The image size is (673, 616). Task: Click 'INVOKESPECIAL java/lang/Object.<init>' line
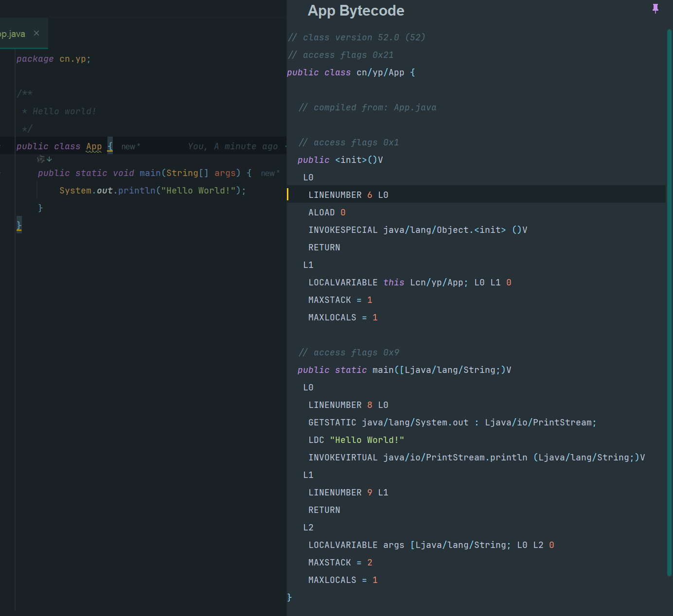[418, 230]
